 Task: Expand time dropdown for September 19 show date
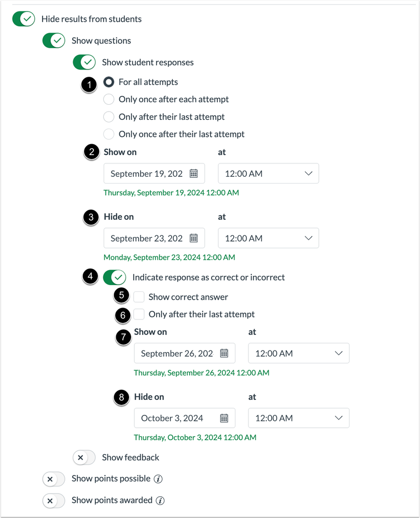pos(269,174)
